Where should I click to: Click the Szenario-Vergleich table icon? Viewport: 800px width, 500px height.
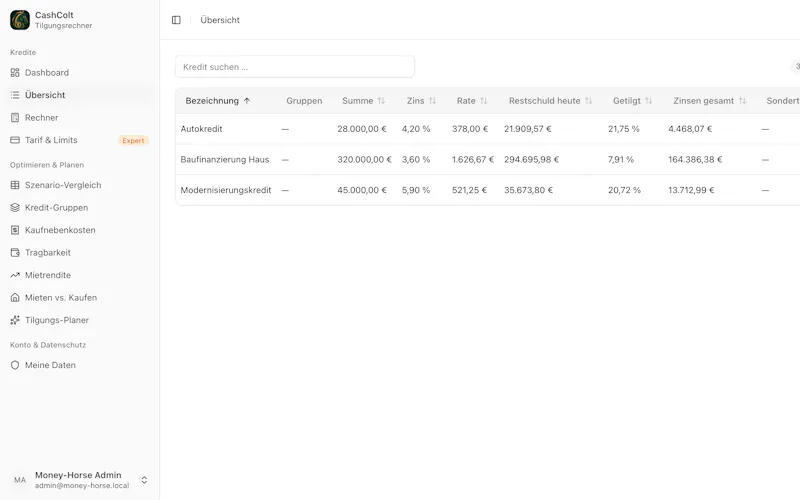point(15,185)
